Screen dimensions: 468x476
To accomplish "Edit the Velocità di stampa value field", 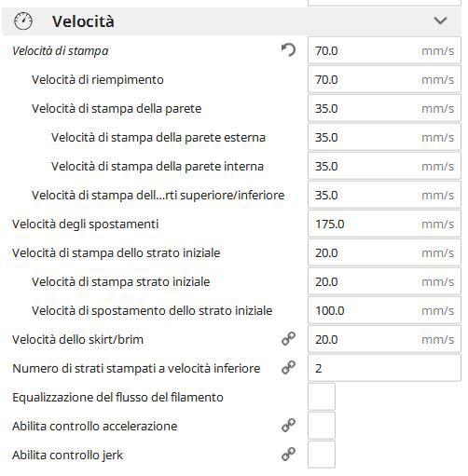I will click(x=384, y=50).
